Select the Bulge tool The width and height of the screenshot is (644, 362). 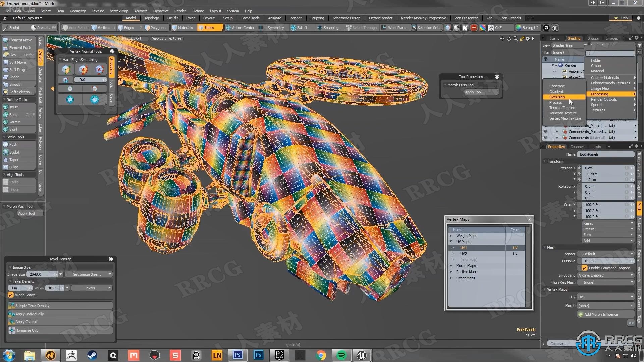(19, 167)
